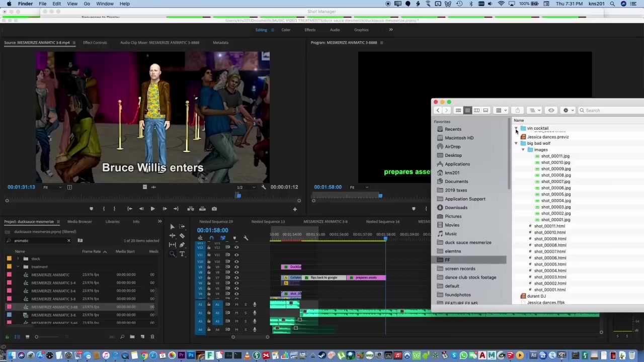Switch Finder to column view
644x362 pixels.
[476, 111]
